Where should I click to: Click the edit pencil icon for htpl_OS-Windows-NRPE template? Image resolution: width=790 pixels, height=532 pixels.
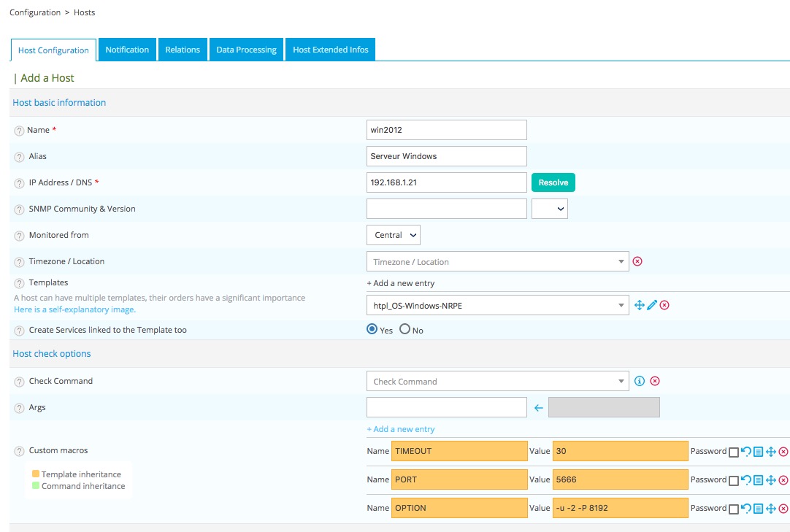[x=652, y=305]
